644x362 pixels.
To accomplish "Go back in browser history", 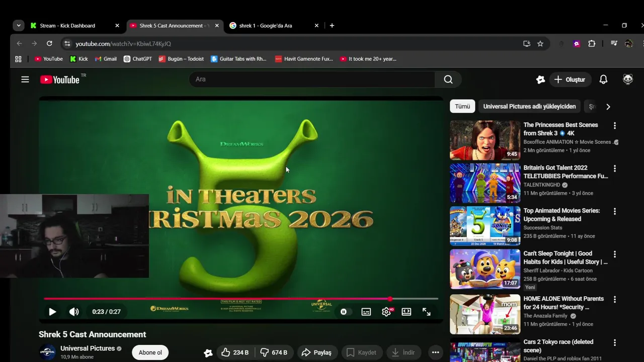I will point(19,44).
